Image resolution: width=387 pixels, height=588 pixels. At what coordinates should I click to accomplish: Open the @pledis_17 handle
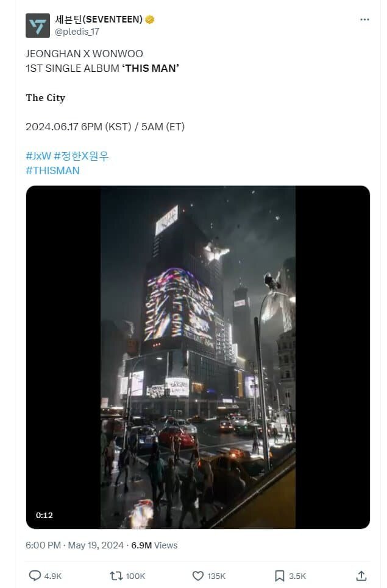pos(77,32)
